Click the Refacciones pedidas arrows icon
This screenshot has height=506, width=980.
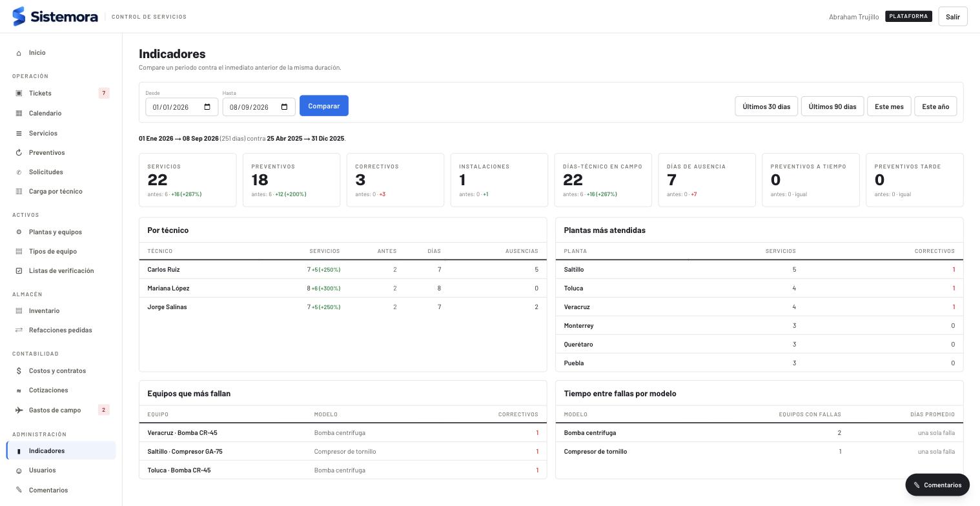[x=19, y=330]
